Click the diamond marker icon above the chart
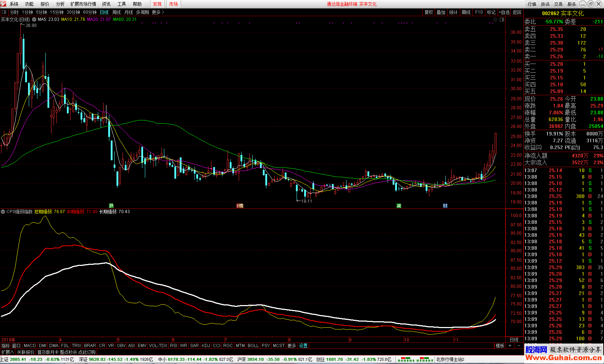This screenshot has width=604, height=364. (x=495, y=19)
